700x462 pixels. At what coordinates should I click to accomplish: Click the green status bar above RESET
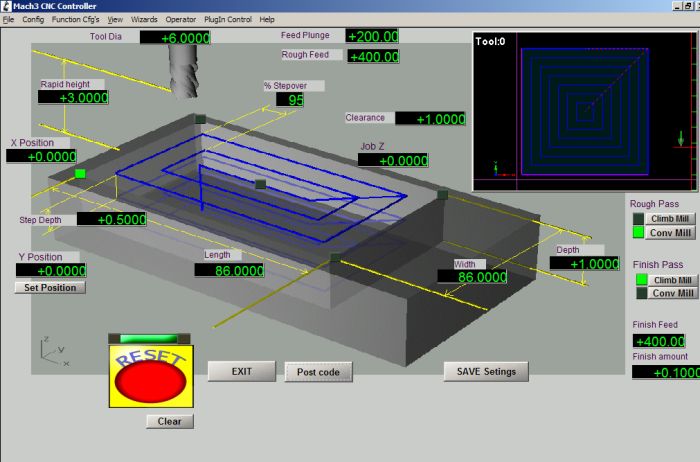(149, 338)
